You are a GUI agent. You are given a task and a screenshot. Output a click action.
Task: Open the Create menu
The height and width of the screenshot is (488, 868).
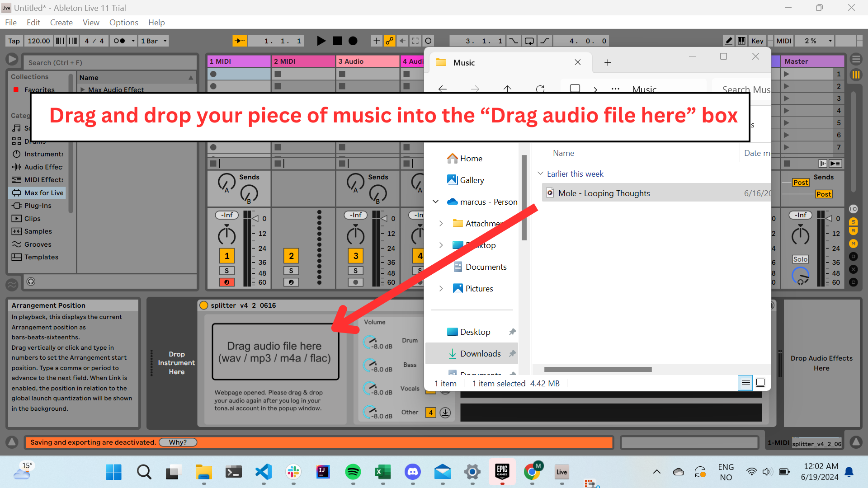pyautogui.click(x=61, y=23)
